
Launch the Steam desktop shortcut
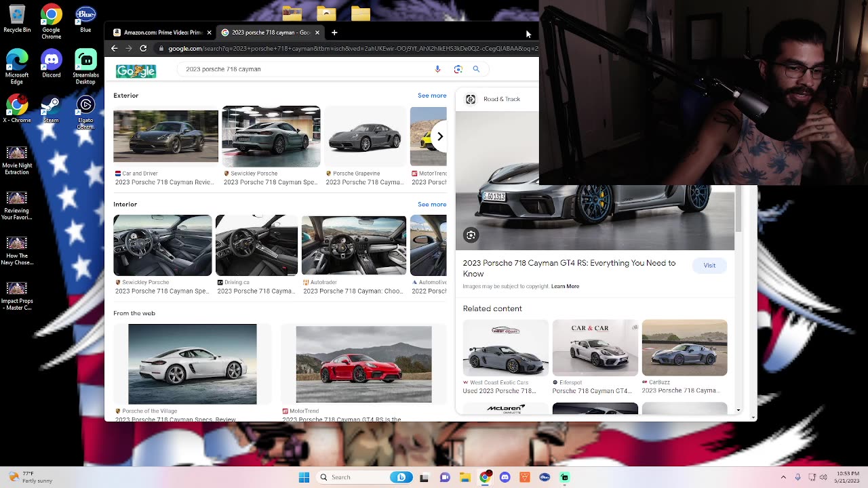click(x=52, y=110)
